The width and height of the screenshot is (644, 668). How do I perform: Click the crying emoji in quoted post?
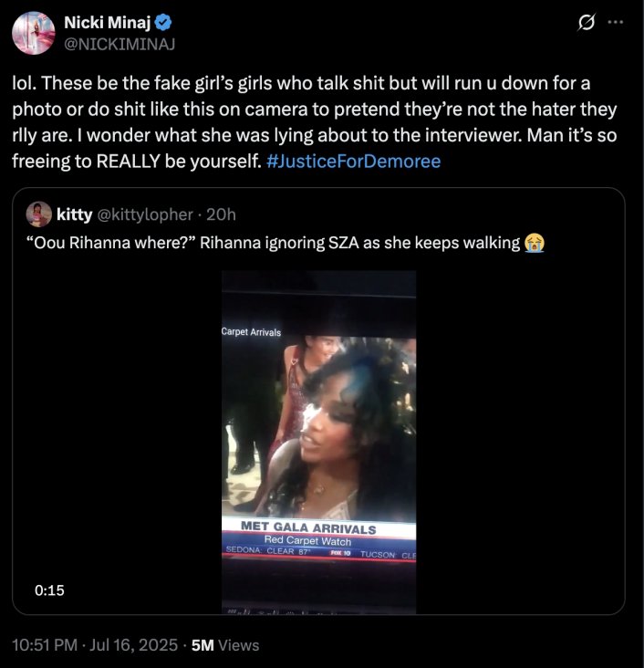click(535, 242)
